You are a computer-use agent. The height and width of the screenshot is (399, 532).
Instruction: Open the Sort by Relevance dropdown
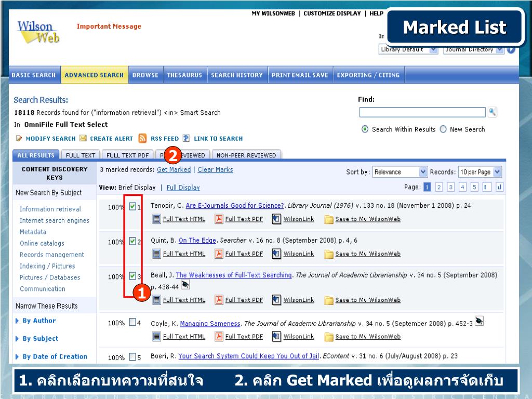pyautogui.click(x=400, y=172)
